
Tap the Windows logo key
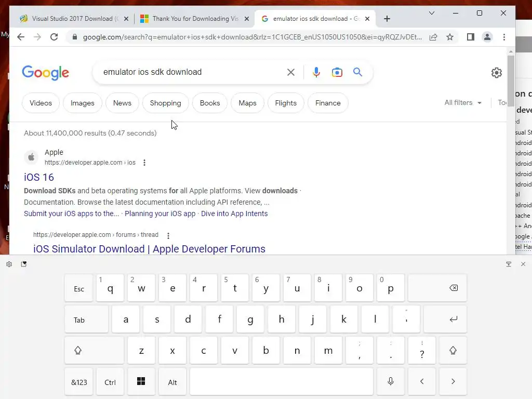click(x=141, y=382)
